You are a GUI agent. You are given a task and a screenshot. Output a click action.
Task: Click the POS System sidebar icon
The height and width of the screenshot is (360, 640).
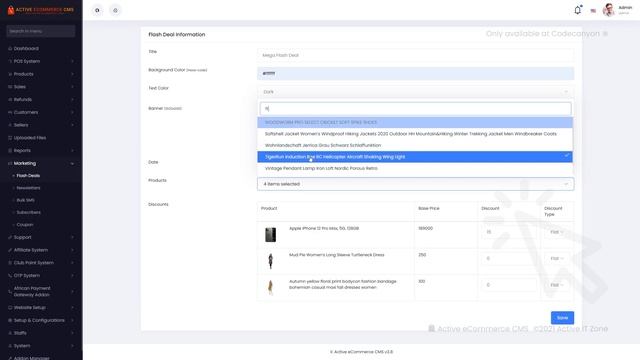click(10, 61)
